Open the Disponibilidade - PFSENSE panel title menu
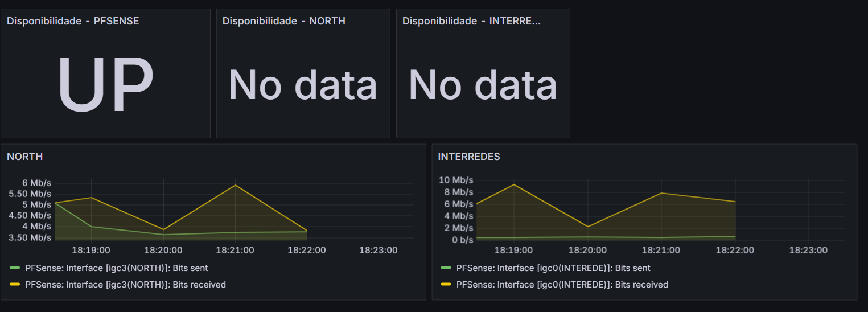The height and width of the screenshot is (312, 868). (73, 21)
